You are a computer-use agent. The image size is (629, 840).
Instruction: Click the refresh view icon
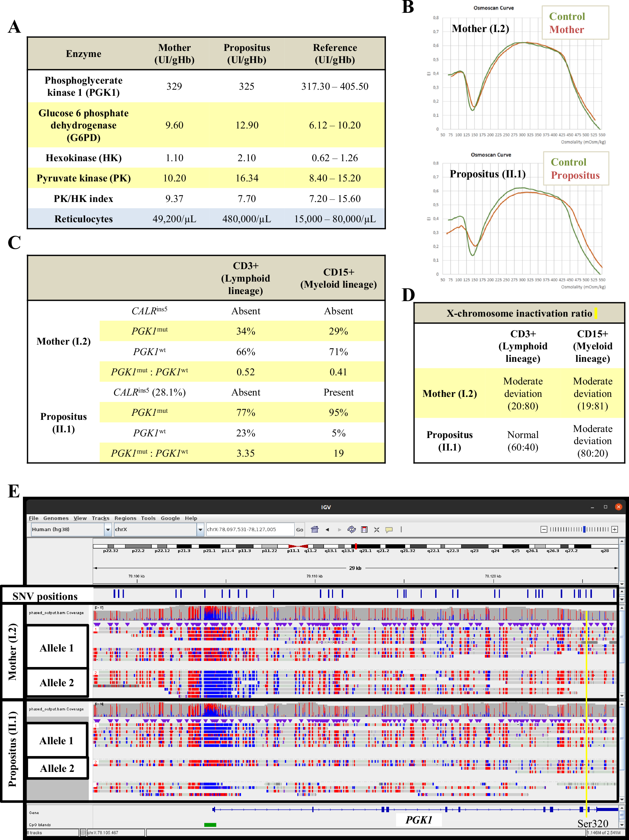click(x=352, y=529)
